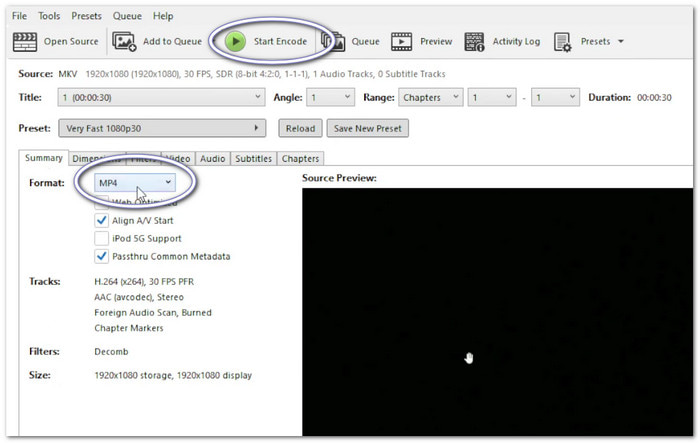This screenshot has width=700, height=443.
Task: Click the Add to Queue image icon
Action: (124, 42)
